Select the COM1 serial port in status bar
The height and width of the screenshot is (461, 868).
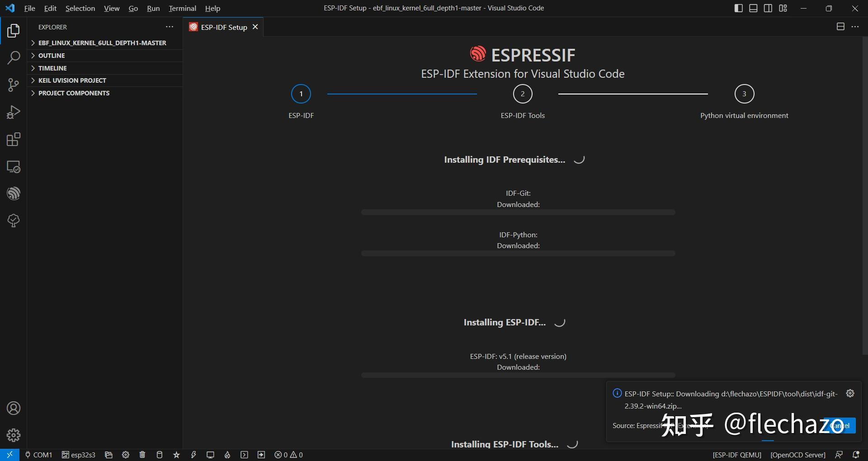point(39,455)
